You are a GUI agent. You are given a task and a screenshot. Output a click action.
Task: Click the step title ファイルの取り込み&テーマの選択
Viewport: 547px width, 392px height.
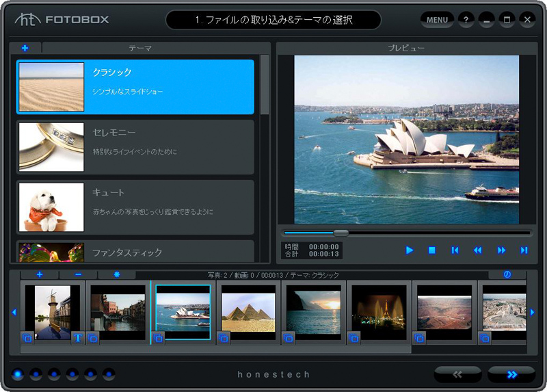[x=279, y=20]
